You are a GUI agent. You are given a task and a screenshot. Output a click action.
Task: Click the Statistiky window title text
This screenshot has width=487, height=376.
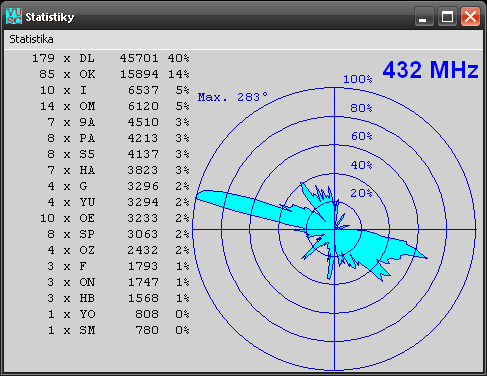50,17
